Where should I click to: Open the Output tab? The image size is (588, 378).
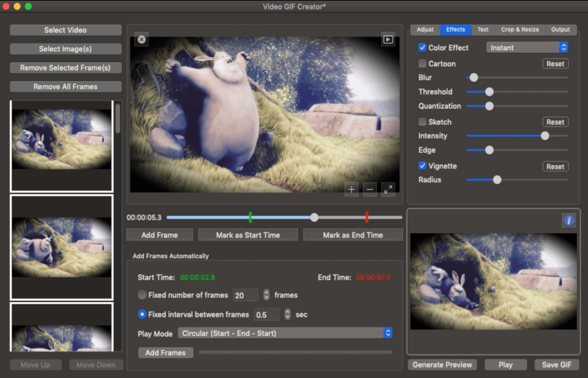pos(561,30)
